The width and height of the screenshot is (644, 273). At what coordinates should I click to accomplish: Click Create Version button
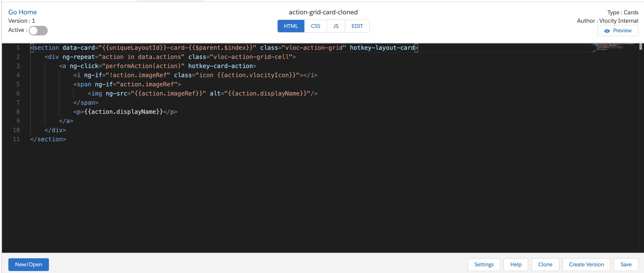pyautogui.click(x=586, y=264)
